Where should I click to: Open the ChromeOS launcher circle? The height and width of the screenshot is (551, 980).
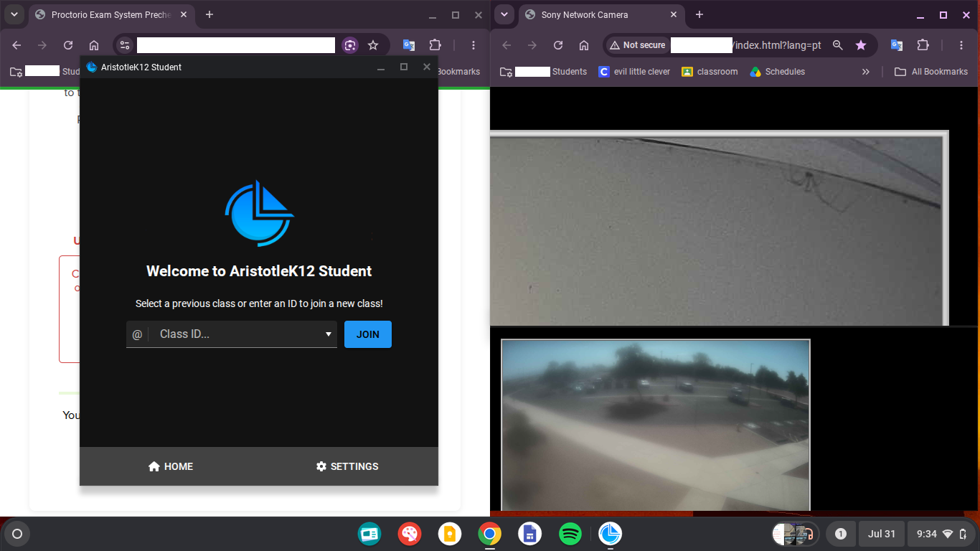pyautogui.click(x=17, y=534)
